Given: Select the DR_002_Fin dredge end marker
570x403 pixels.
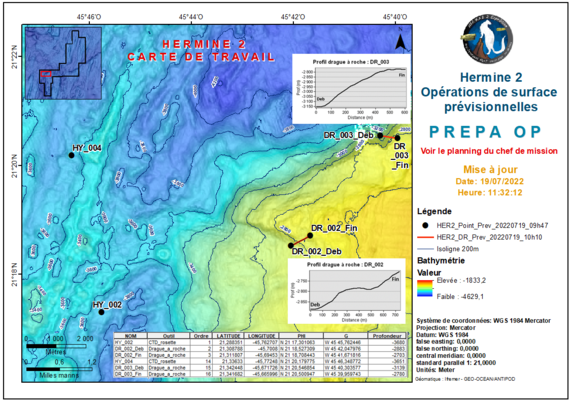Looking at the screenshot, I should (x=310, y=235).
